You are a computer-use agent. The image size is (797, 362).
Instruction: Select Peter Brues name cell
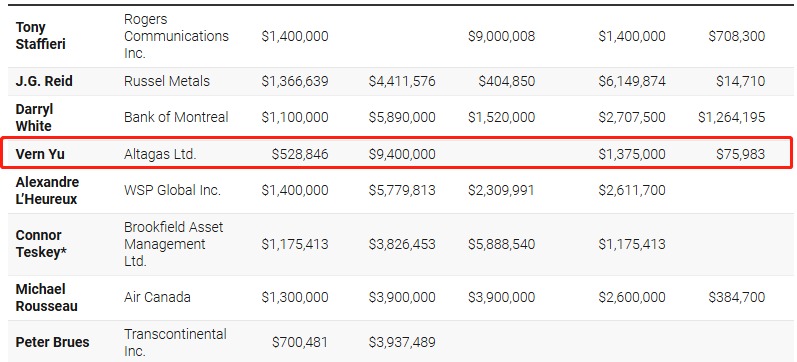pyautogui.click(x=52, y=343)
